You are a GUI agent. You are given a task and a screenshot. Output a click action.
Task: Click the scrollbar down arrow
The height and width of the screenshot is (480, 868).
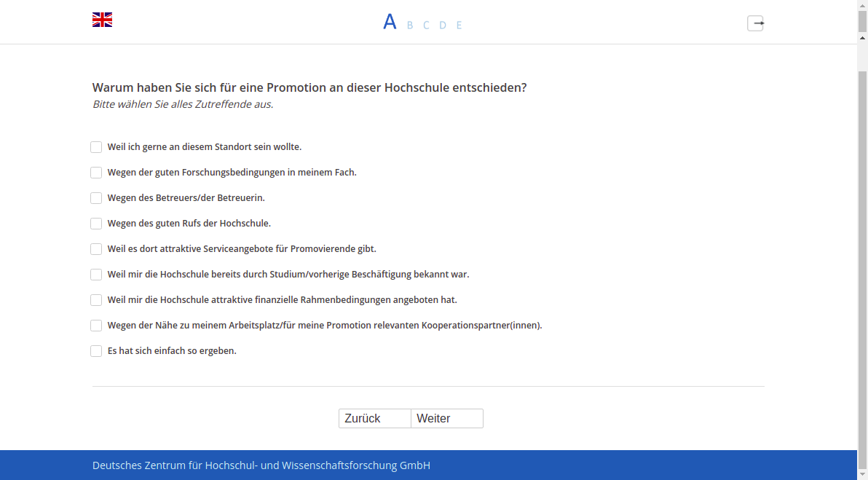[x=862, y=475]
